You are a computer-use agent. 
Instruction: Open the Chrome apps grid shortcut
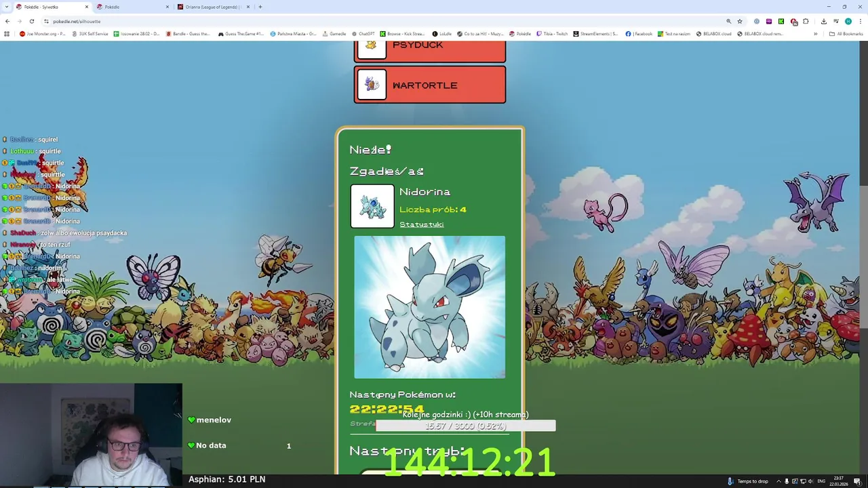coord(7,34)
